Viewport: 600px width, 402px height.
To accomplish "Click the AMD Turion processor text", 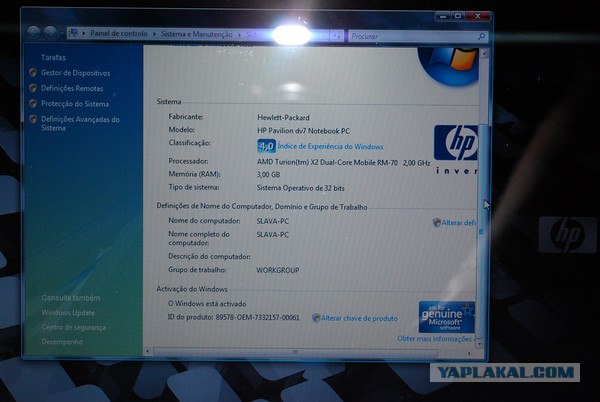I will click(343, 163).
